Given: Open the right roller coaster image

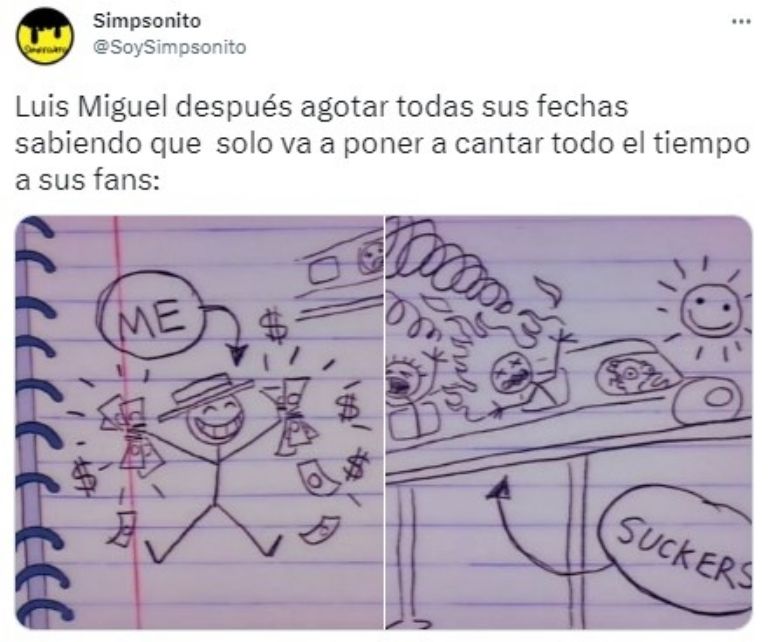Looking at the screenshot, I should click(x=569, y=422).
